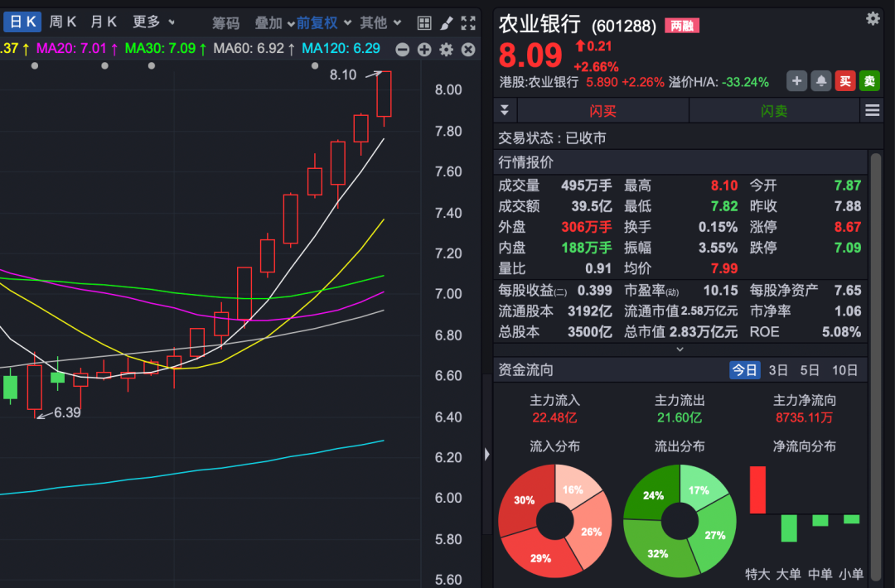
Task: Set a price alert with bell icon
Action: click(x=820, y=80)
